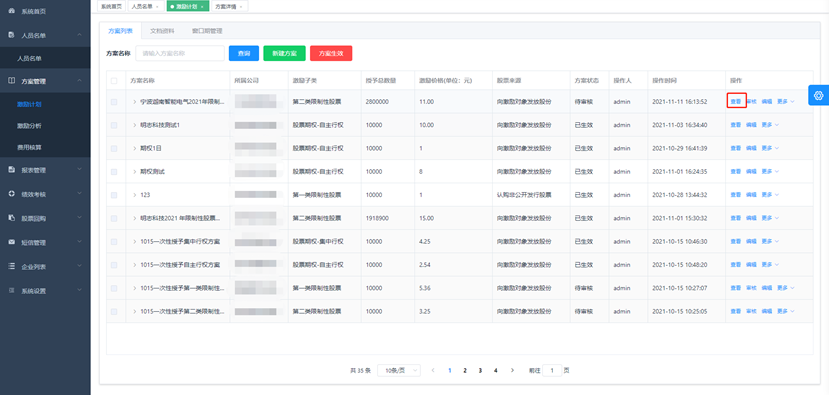The image size is (829, 395).
Task: Click 查看 for the 2021-10-28 13:44:32 row
Action: pyautogui.click(x=736, y=195)
